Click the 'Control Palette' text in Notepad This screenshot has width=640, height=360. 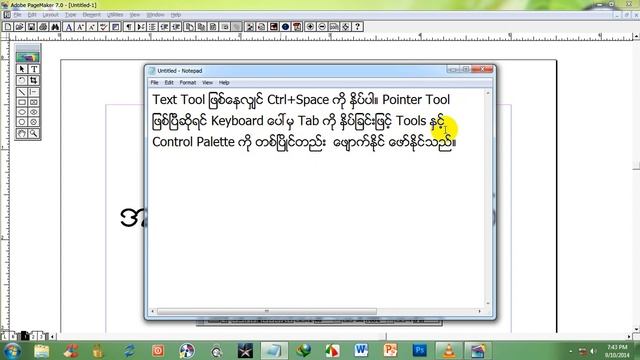pyautogui.click(x=193, y=142)
